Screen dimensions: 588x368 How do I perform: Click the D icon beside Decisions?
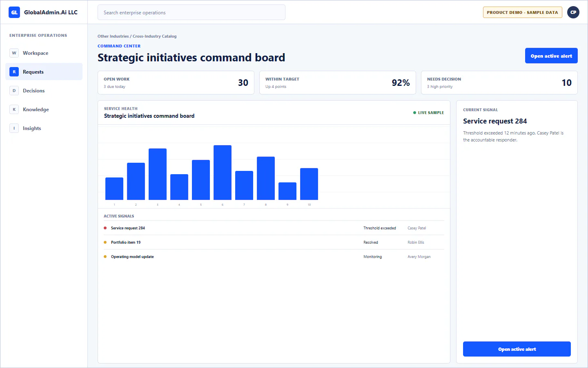point(14,91)
